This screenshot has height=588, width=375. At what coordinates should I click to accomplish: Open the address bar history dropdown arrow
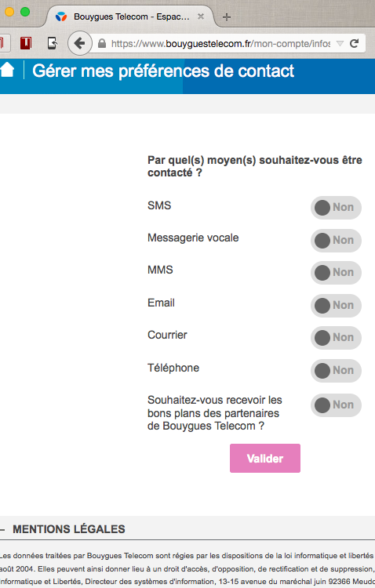coord(340,43)
